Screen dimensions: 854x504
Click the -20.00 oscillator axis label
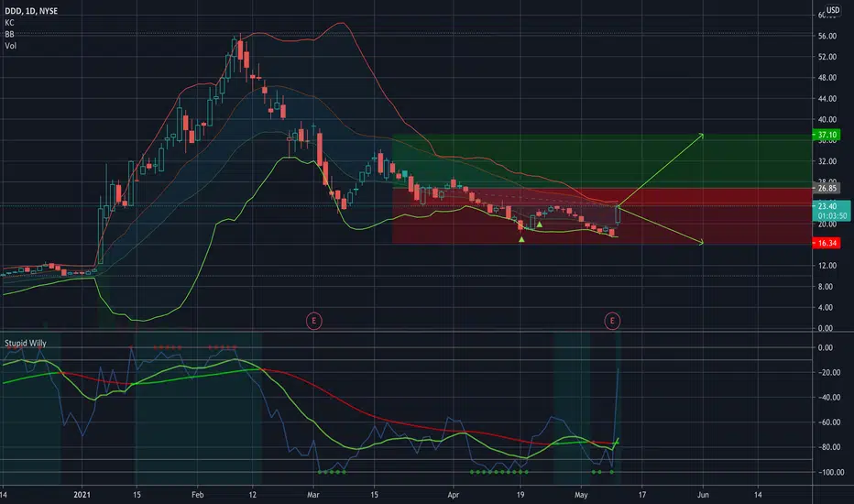830,373
